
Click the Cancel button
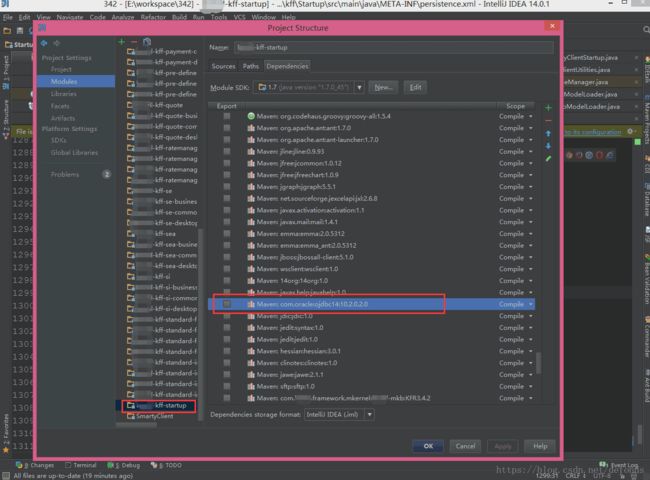[x=465, y=446]
